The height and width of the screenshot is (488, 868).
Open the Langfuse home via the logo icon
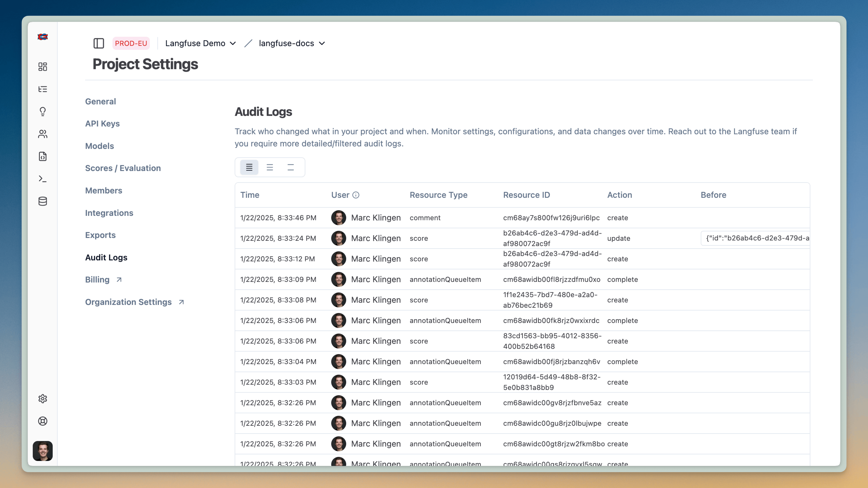[x=42, y=37]
